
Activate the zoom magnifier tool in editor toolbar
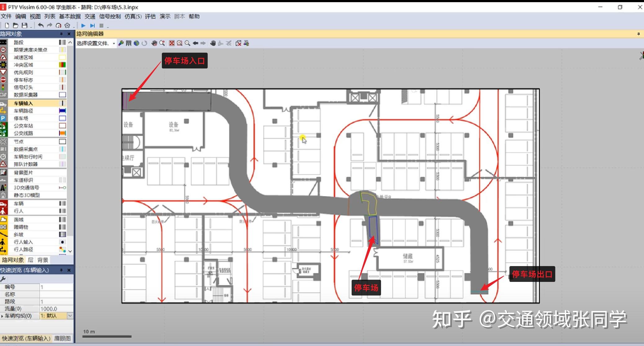187,43
